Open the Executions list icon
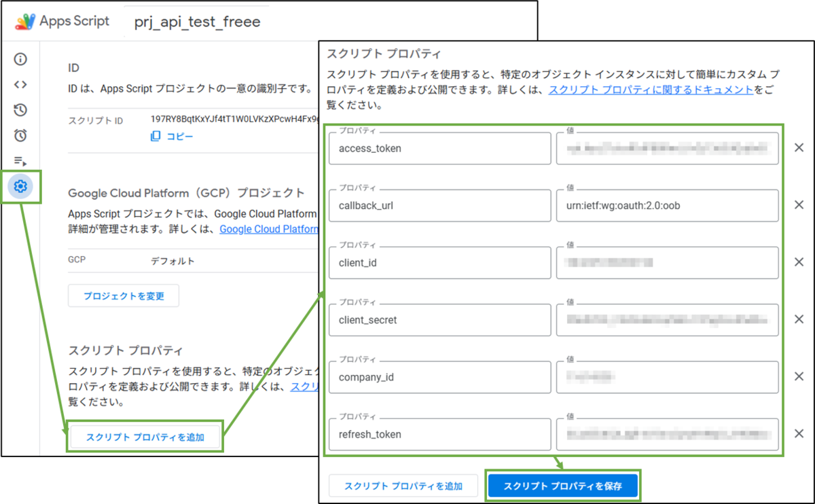This screenshot has width=815, height=504. (x=20, y=161)
